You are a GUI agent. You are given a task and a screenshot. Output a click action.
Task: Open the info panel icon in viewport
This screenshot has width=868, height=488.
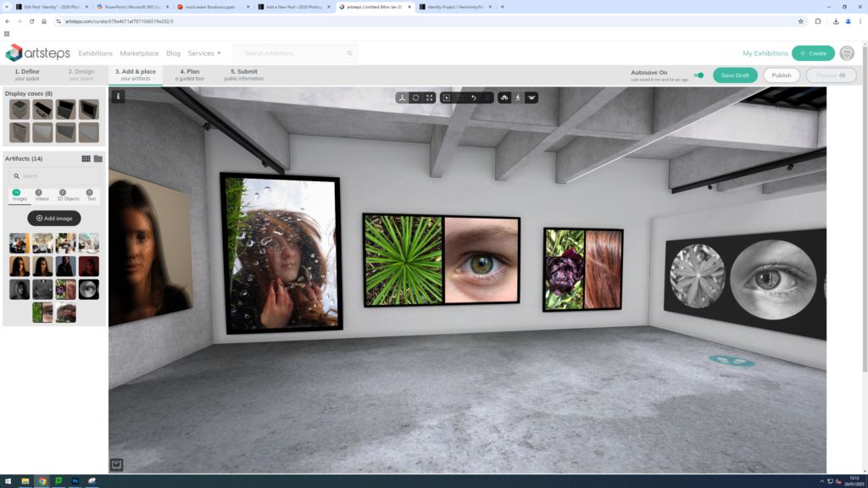118,97
